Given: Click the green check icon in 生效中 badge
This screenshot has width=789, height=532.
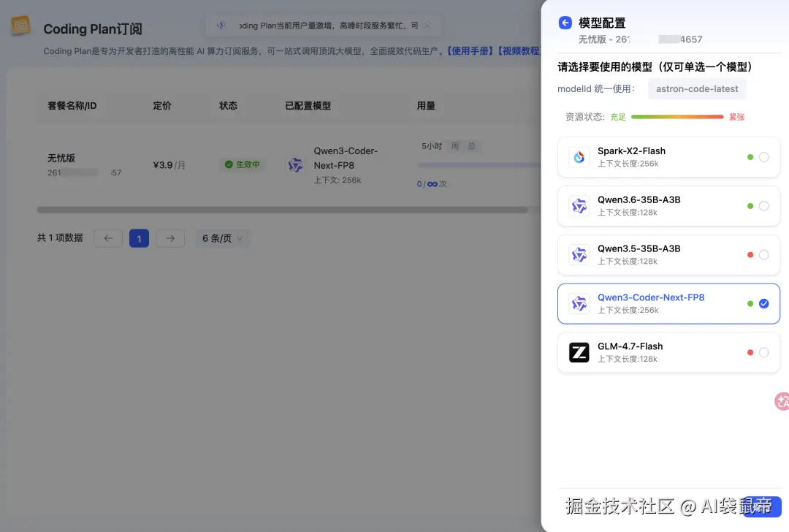Looking at the screenshot, I should click(x=229, y=164).
